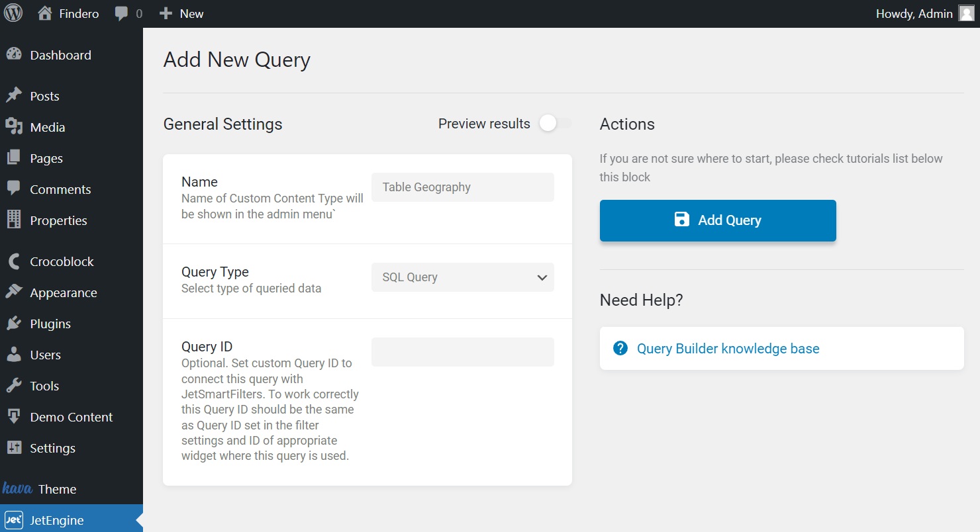Open the Media menu item
This screenshot has width=980, height=532.
coord(48,127)
